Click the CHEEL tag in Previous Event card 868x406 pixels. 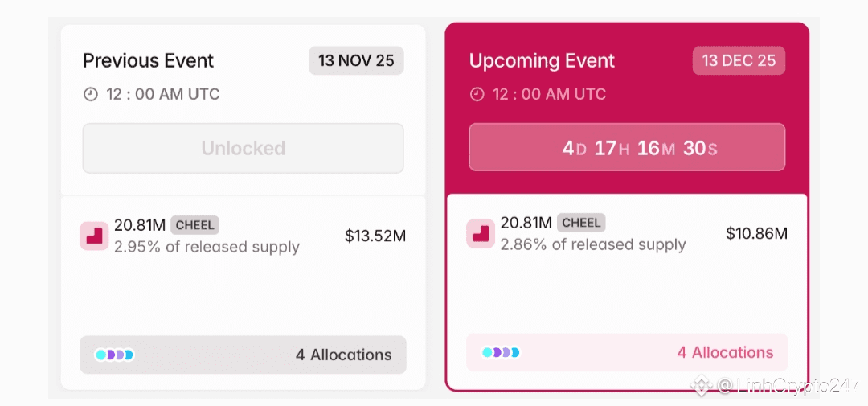pos(194,225)
